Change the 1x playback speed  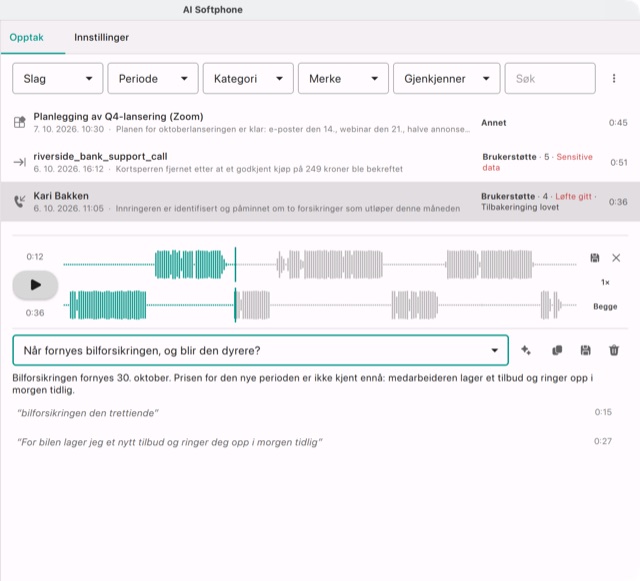605,282
